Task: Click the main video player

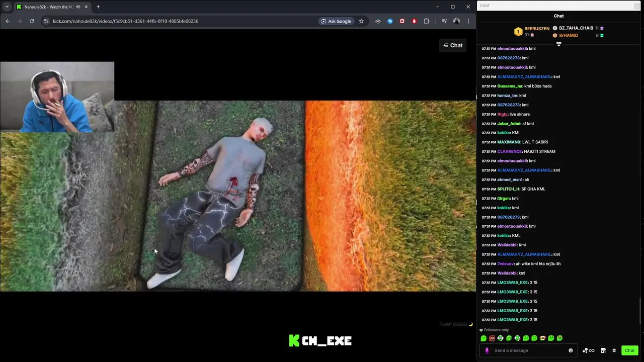Action: (x=238, y=196)
